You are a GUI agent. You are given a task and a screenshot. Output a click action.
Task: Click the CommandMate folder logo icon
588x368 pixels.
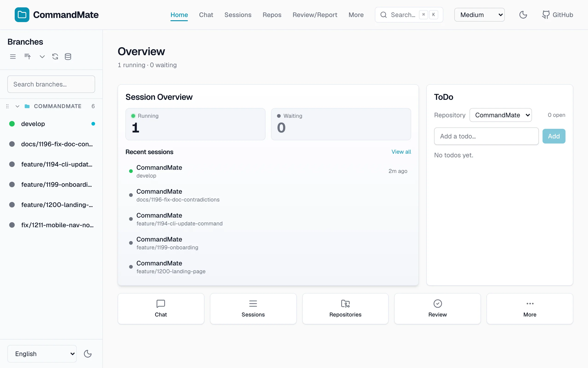(22, 14)
